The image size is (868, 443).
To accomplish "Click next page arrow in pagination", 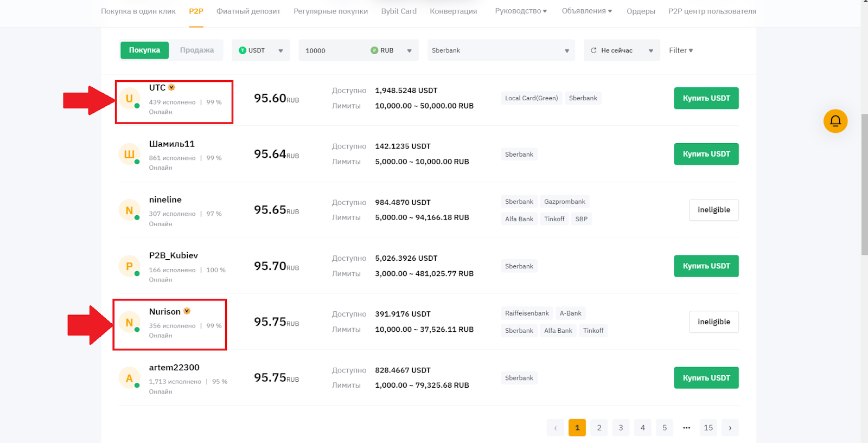I will click(730, 427).
